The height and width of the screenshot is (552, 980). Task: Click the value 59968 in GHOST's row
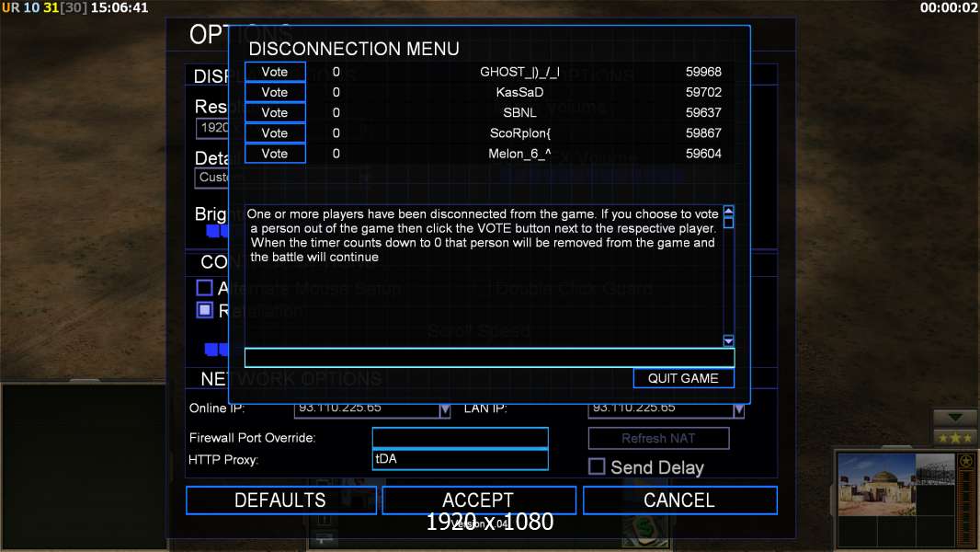[703, 72]
